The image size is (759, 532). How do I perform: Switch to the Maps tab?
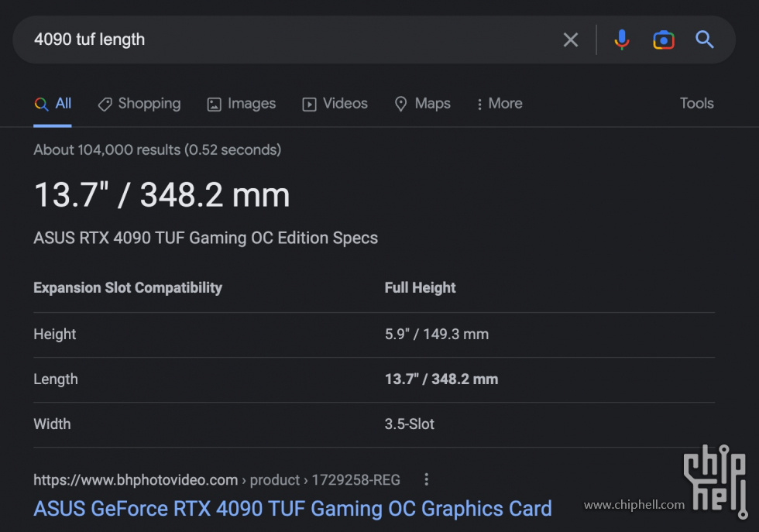coord(423,104)
